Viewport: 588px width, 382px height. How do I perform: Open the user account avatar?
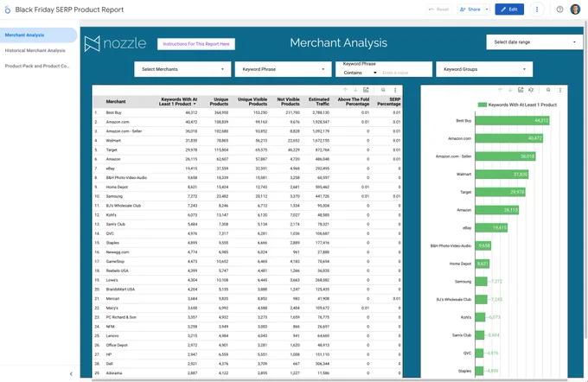point(575,10)
